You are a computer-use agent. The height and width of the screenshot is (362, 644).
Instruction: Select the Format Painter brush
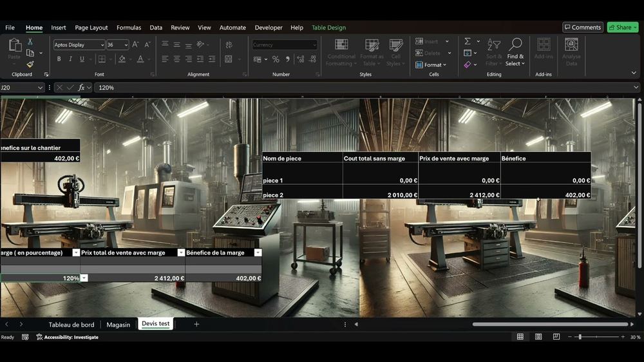pos(30,64)
